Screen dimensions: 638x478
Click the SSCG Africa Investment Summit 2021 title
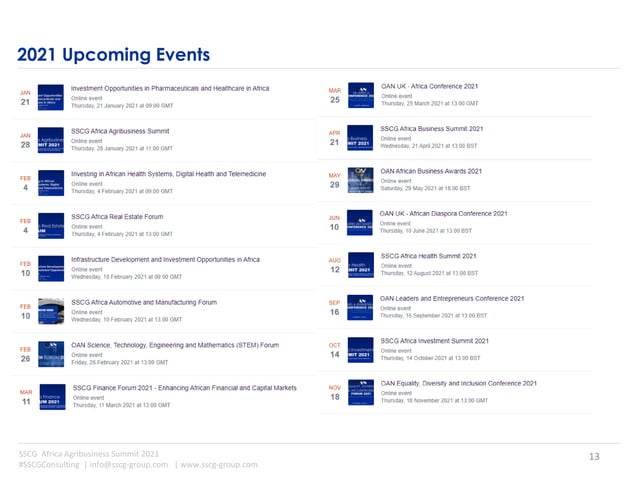[435, 341]
